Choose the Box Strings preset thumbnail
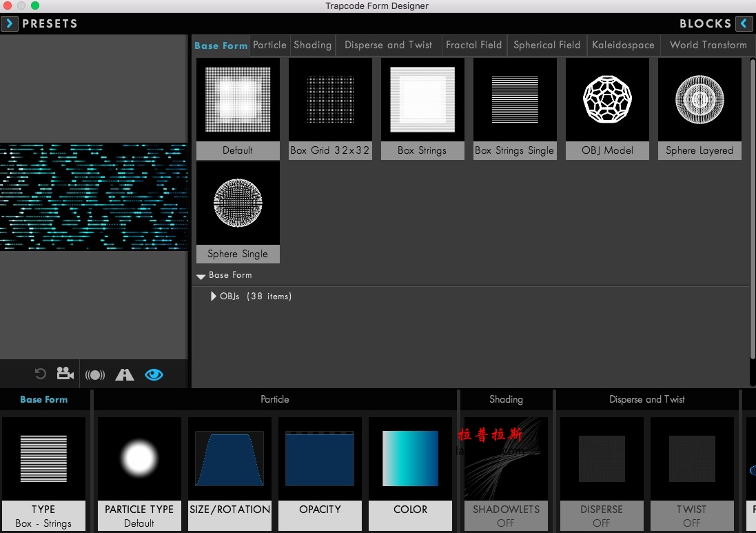This screenshot has height=533, width=756. point(422,109)
